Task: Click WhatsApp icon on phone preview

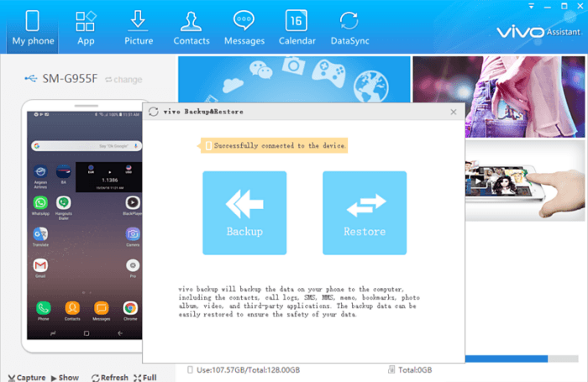Action: [40, 203]
